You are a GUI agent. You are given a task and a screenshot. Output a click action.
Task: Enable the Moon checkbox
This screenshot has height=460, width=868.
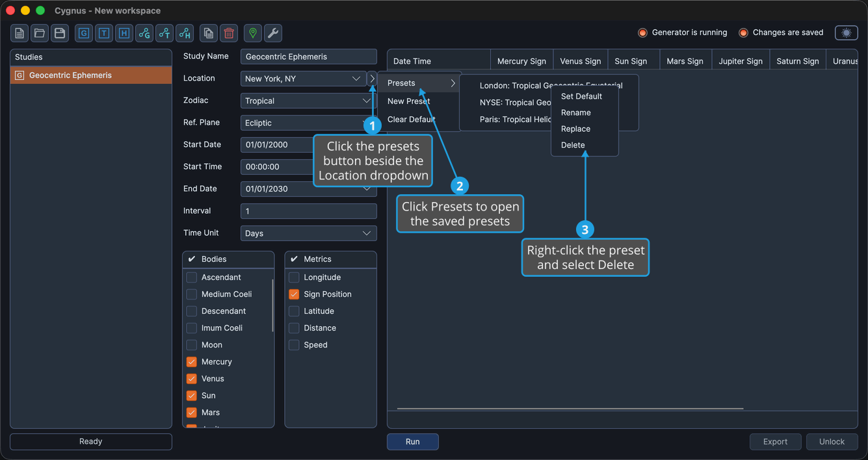click(x=192, y=345)
